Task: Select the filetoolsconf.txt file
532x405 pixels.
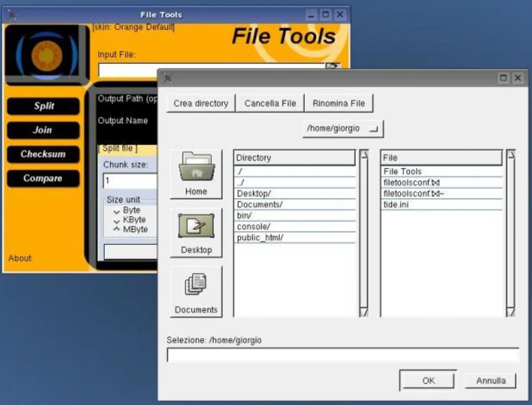Action: click(x=442, y=183)
